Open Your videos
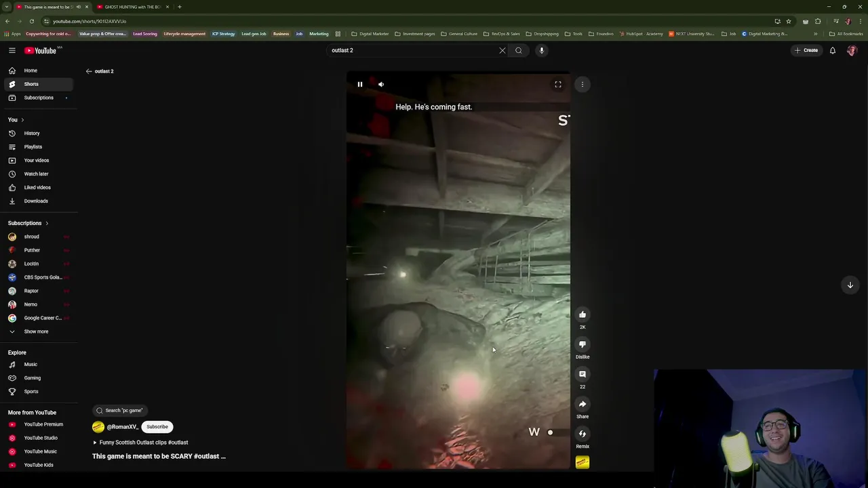 (39, 161)
